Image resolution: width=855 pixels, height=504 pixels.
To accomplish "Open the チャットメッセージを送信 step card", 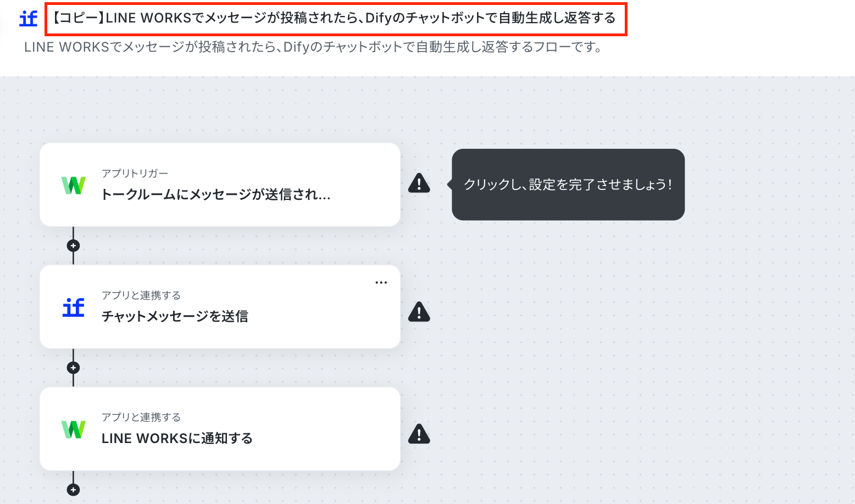I will [x=220, y=307].
